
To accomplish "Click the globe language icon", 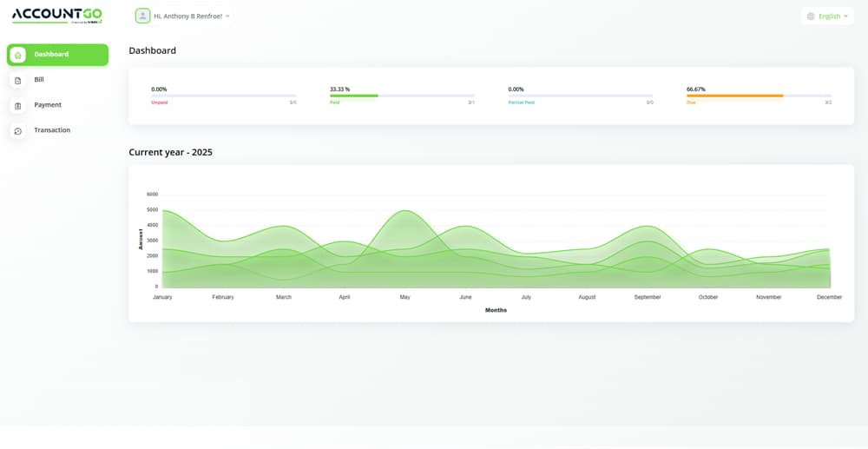I will [x=811, y=16].
